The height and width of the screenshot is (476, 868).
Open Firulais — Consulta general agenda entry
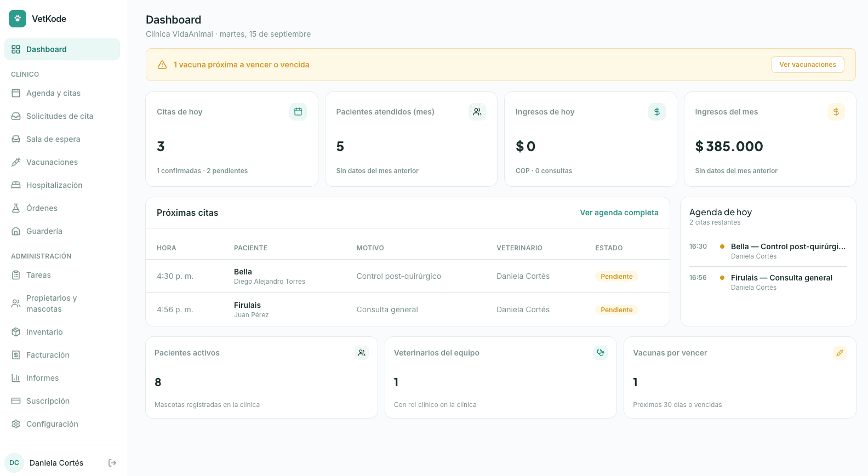point(768,282)
